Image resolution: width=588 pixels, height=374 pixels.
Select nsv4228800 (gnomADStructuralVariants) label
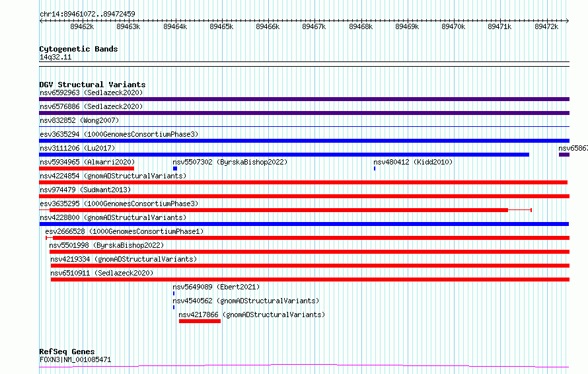coord(113,217)
